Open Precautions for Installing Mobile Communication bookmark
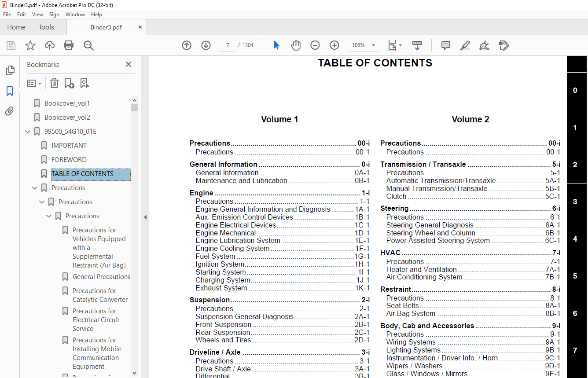The width and height of the screenshot is (588, 378). pos(97,353)
